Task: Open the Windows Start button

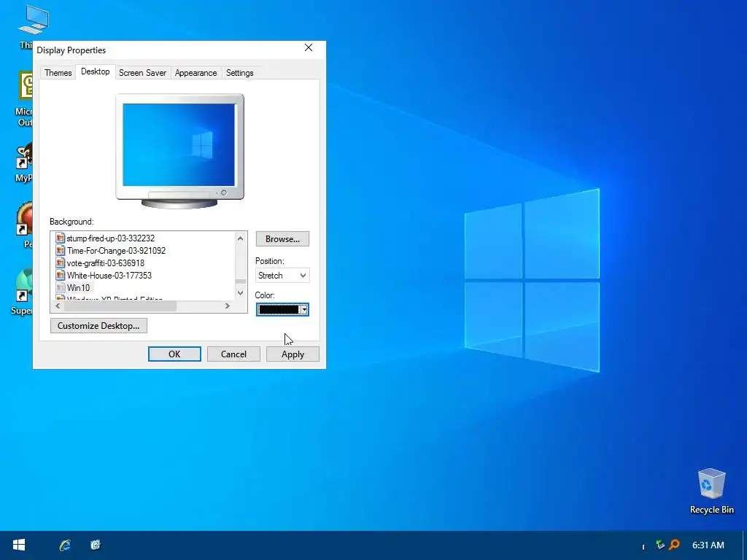Action: click(19, 545)
